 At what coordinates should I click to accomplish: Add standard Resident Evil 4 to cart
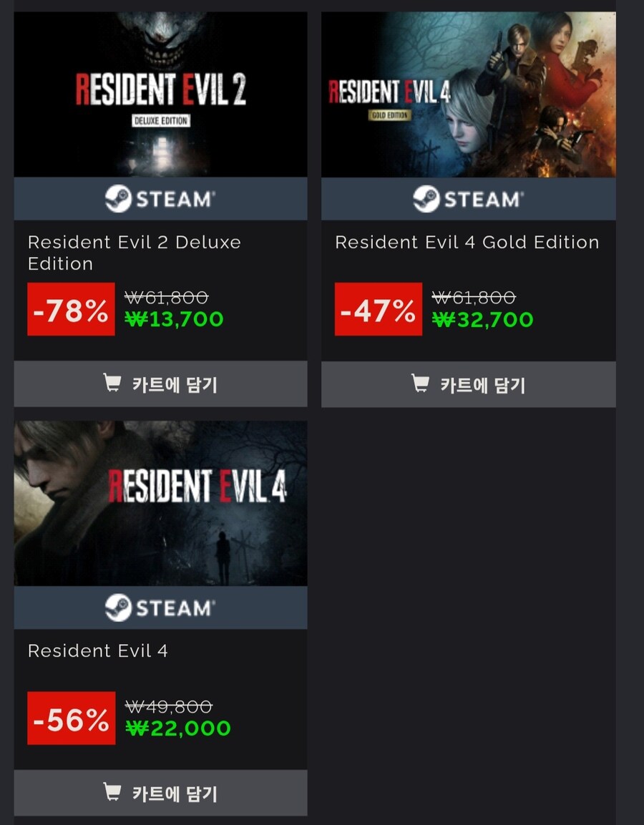(160, 792)
